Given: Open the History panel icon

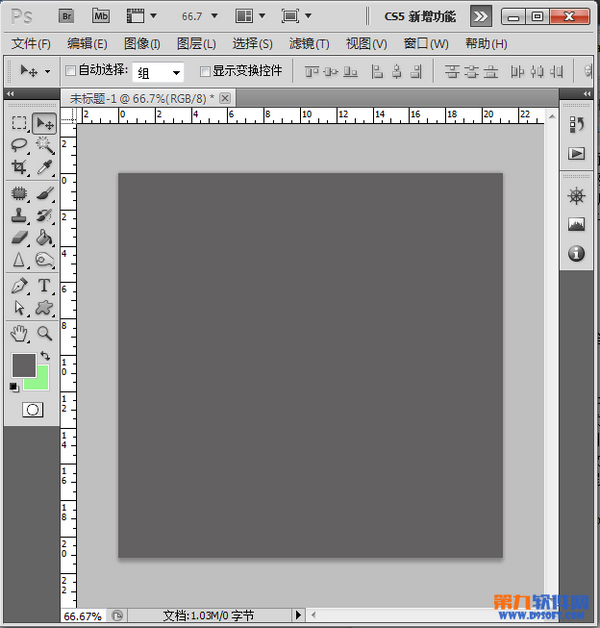Looking at the screenshot, I should (576, 125).
